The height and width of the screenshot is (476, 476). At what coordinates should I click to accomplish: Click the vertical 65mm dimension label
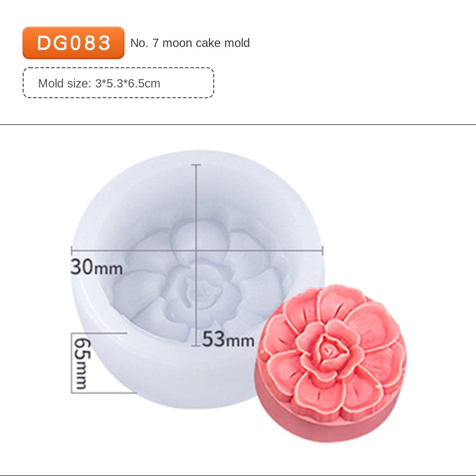pos(82,364)
